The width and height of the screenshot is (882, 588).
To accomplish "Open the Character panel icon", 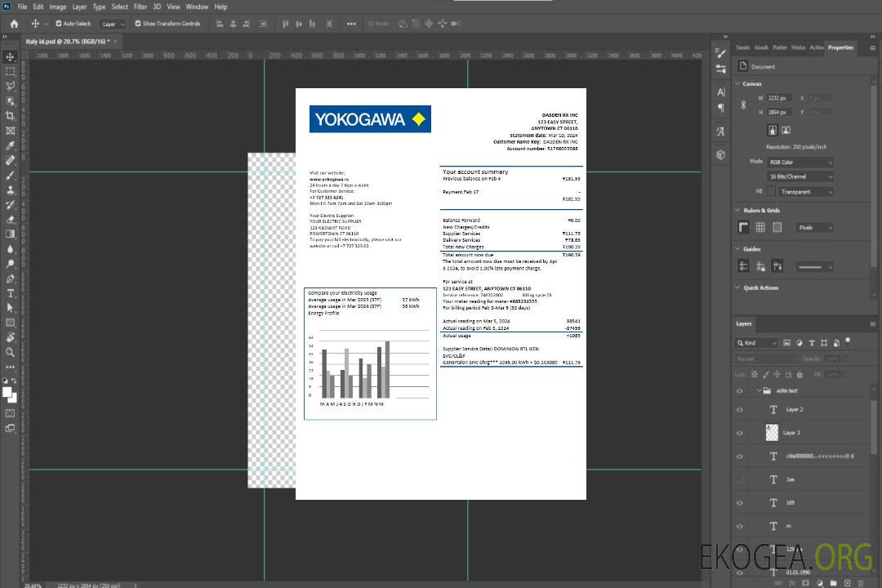I will (x=721, y=92).
